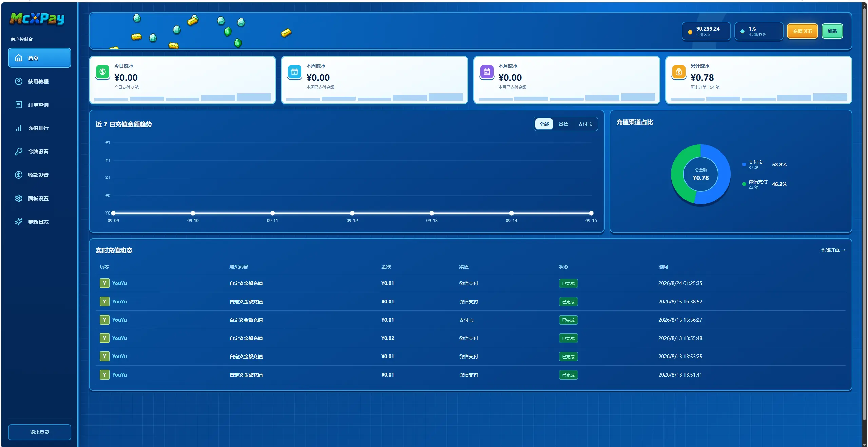Switch trend chart to 微信 filter
This screenshot has width=868, height=447.
pyautogui.click(x=563, y=124)
